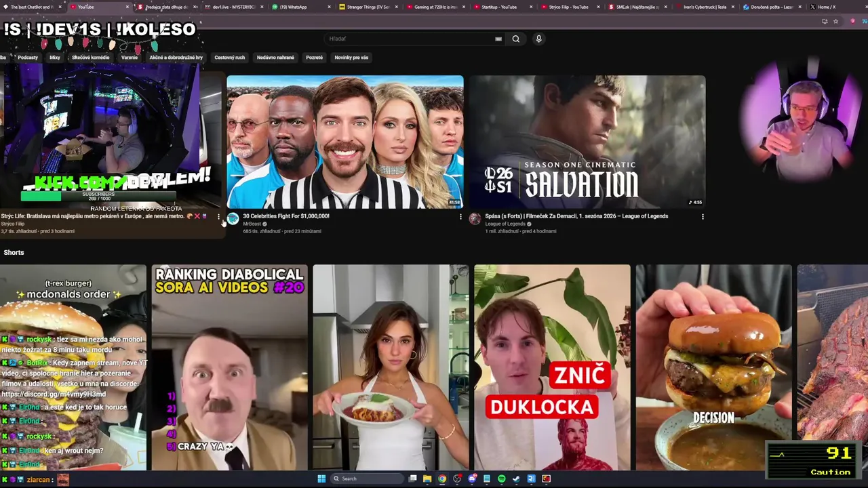Select the Novinky pre vás chip
This screenshot has width=868, height=488.
[351, 58]
